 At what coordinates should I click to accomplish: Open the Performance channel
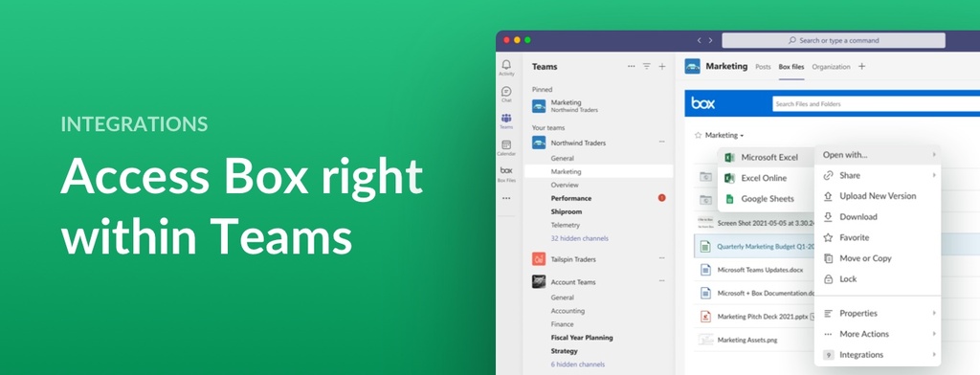tap(570, 198)
